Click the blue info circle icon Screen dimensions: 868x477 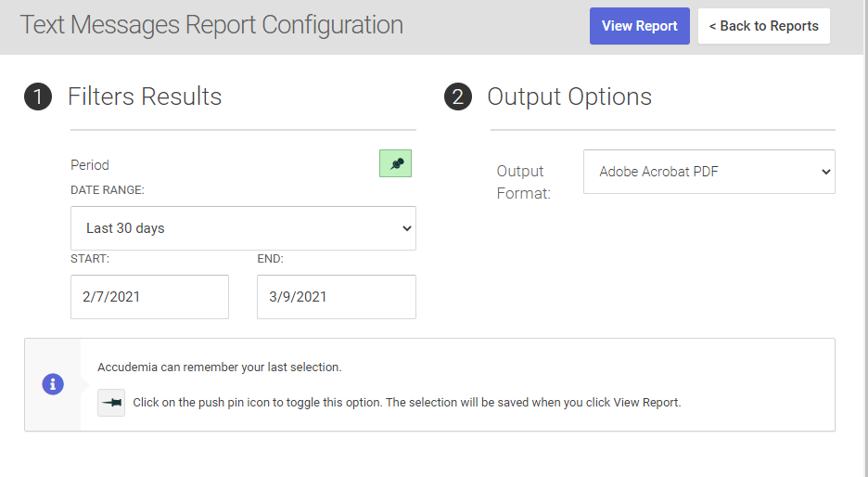point(53,384)
